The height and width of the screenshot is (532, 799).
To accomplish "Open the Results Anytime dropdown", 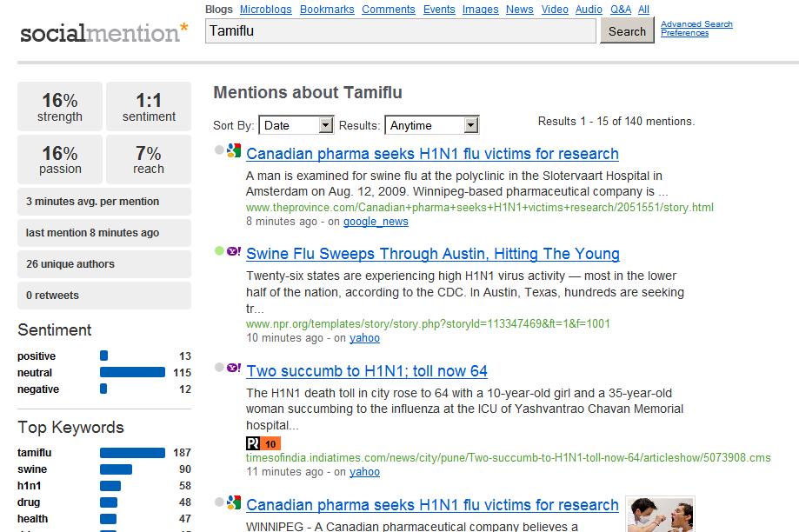I will coord(431,125).
